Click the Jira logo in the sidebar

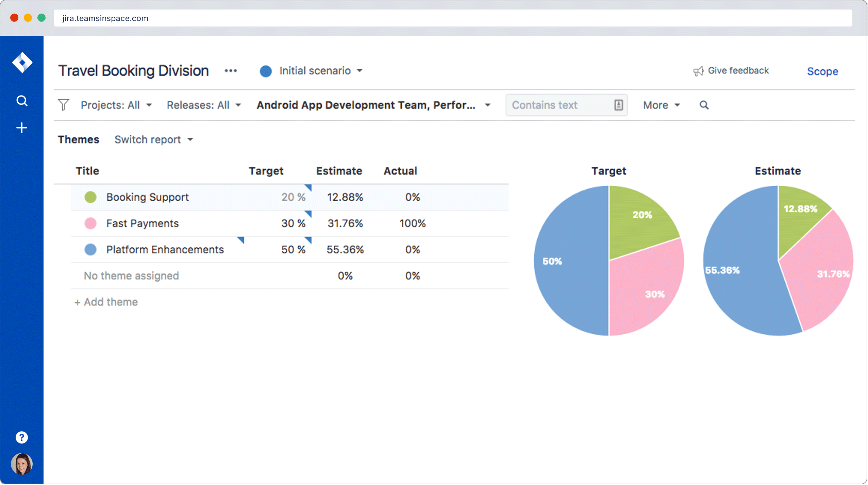[x=22, y=62]
